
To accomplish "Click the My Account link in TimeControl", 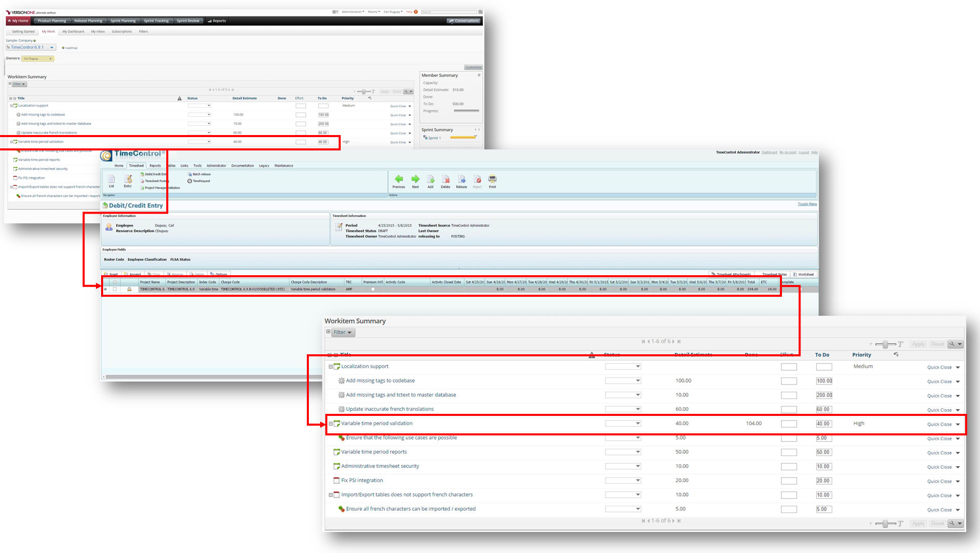I will 788,152.
